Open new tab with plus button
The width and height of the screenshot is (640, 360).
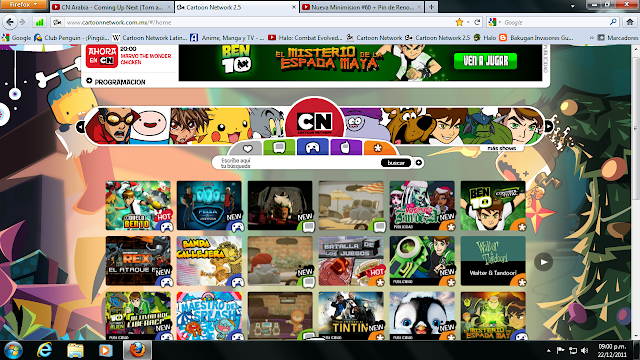431,7
